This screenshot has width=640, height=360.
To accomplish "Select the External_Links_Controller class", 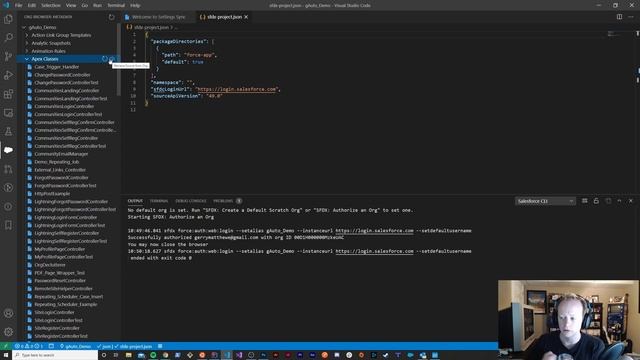I will [x=60, y=170].
